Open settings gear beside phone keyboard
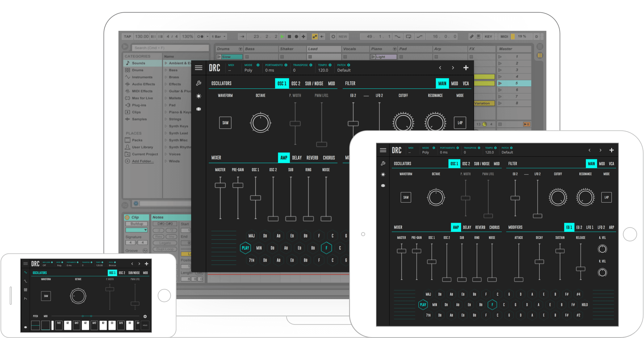The width and height of the screenshot is (644, 338). [x=145, y=316]
